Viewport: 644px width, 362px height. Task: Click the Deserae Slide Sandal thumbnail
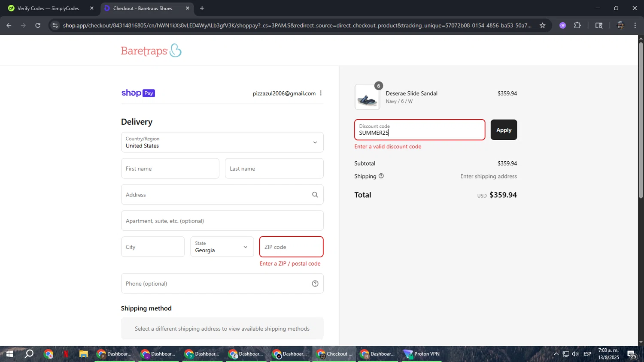pyautogui.click(x=367, y=97)
